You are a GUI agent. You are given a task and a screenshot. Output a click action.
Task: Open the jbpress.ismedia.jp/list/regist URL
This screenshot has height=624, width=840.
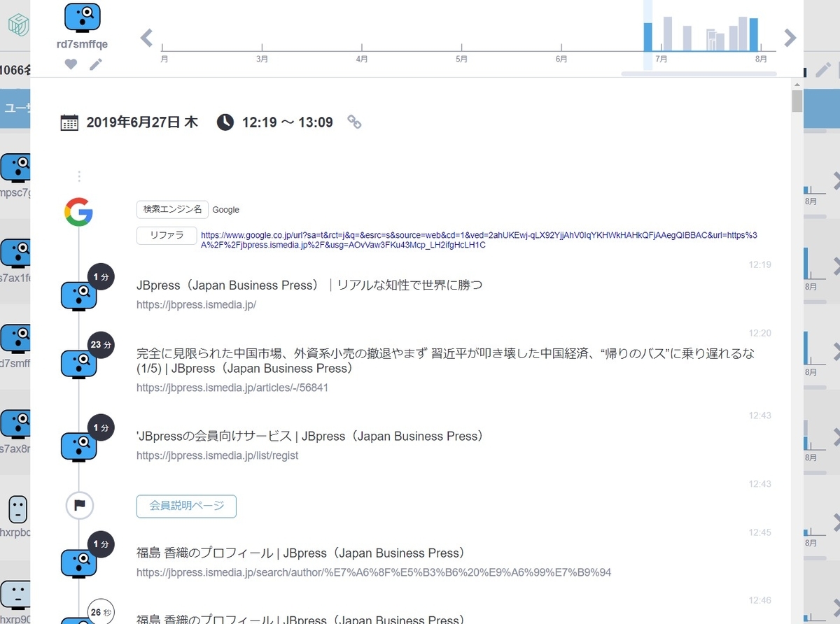pos(217,455)
